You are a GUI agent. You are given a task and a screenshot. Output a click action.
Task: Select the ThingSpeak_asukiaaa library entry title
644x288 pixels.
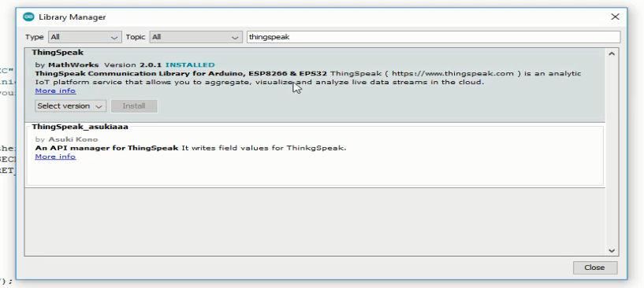80,127
